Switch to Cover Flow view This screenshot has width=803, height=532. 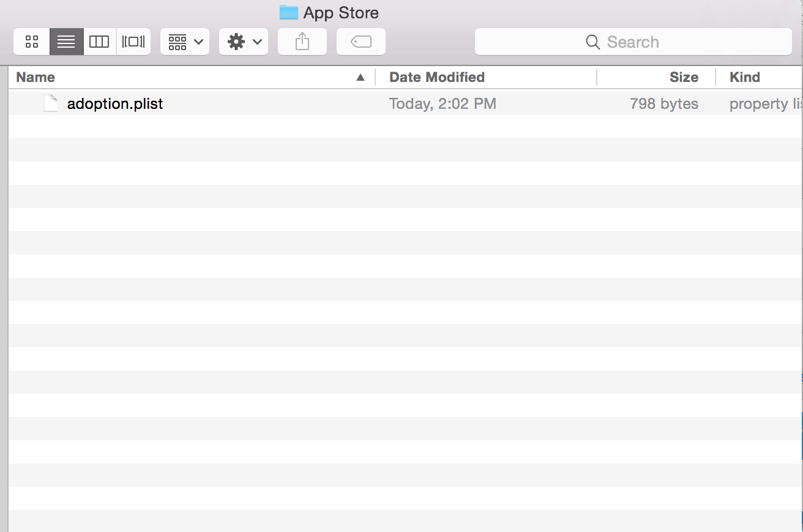133,42
